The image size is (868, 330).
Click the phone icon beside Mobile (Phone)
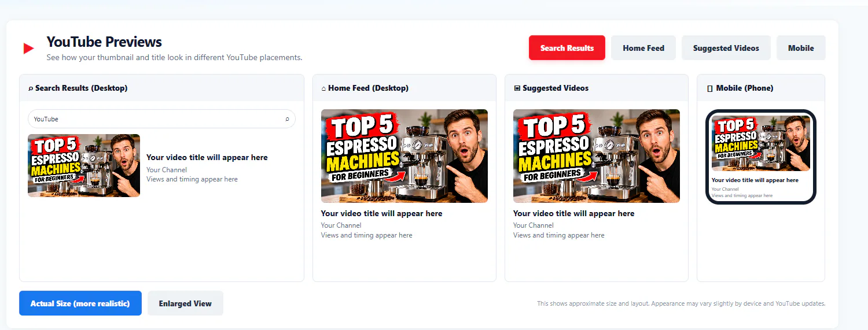coord(710,88)
